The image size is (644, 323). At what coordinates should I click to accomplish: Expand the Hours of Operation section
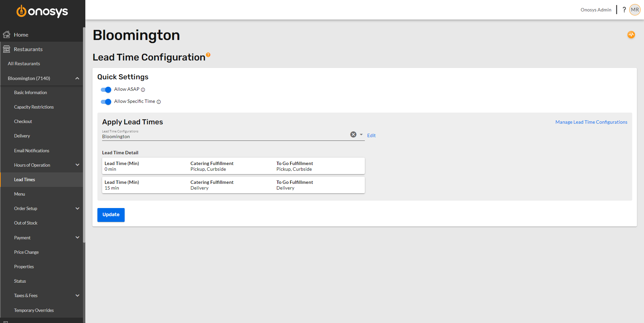click(32, 165)
